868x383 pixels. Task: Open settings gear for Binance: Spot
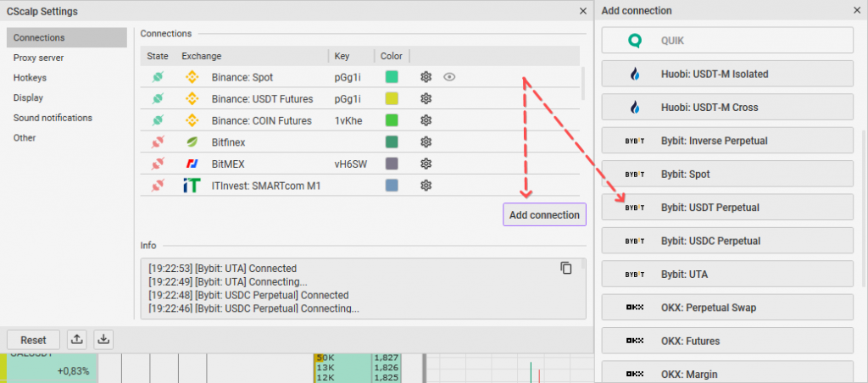[426, 77]
